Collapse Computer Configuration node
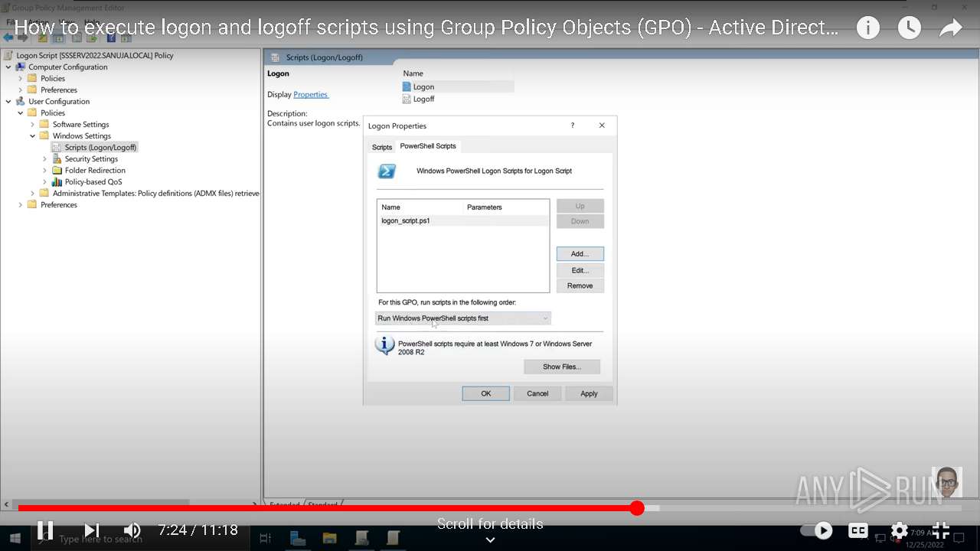The height and width of the screenshot is (551, 980). click(x=8, y=67)
